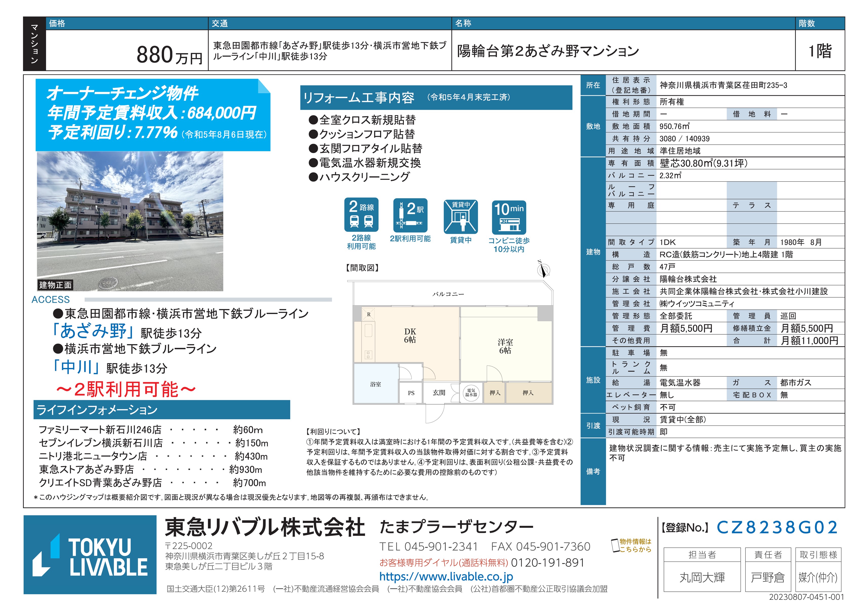Viewport: 868px width, 614px height.
Task: Click the コンビニ徒歩10分以内 convenience store icon
Action: click(x=509, y=217)
